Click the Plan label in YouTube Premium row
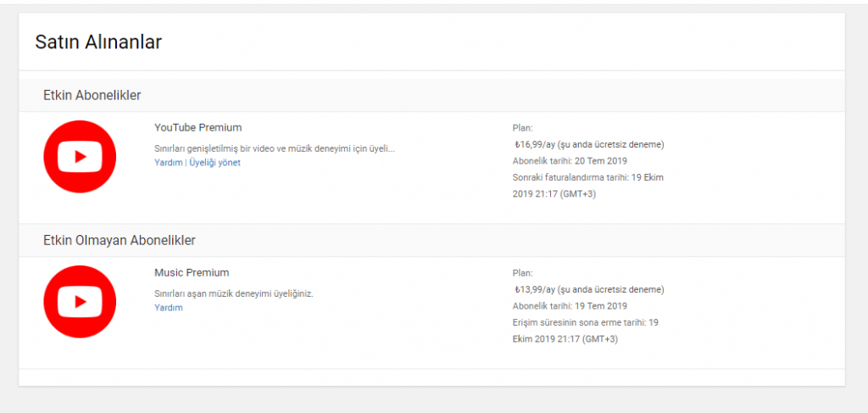 [x=522, y=128]
